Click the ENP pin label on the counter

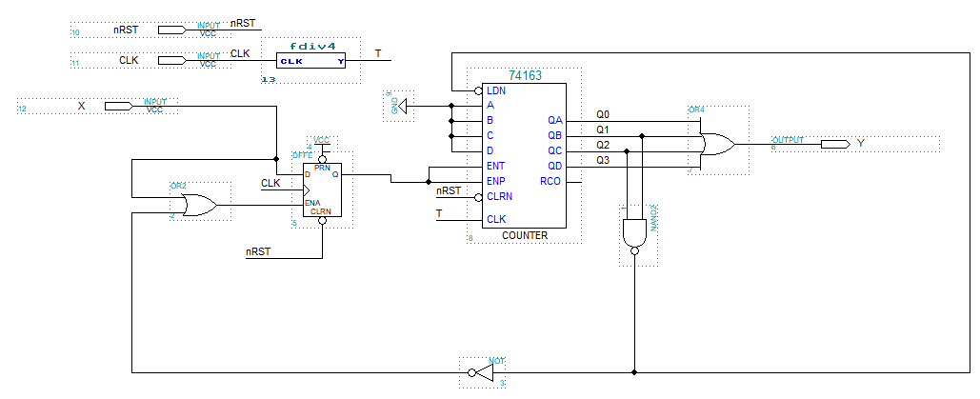[x=495, y=181]
